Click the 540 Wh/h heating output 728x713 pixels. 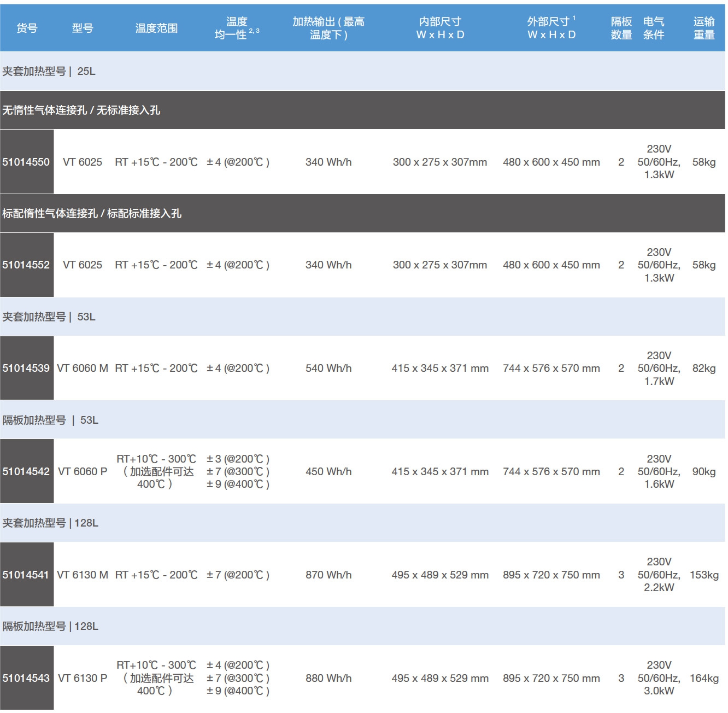[x=328, y=368]
